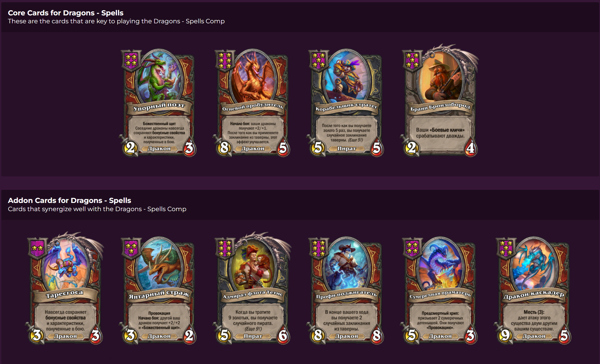Click the Addon Cards for Dragons heading
This screenshot has width=600, height=364.
(x=69, y=200)
